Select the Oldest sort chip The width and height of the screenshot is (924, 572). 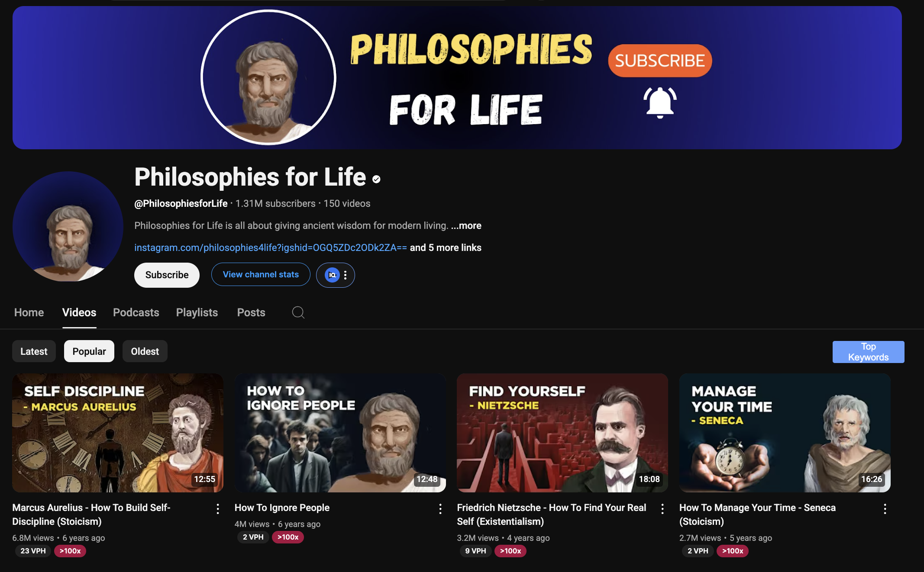point(145,351)
